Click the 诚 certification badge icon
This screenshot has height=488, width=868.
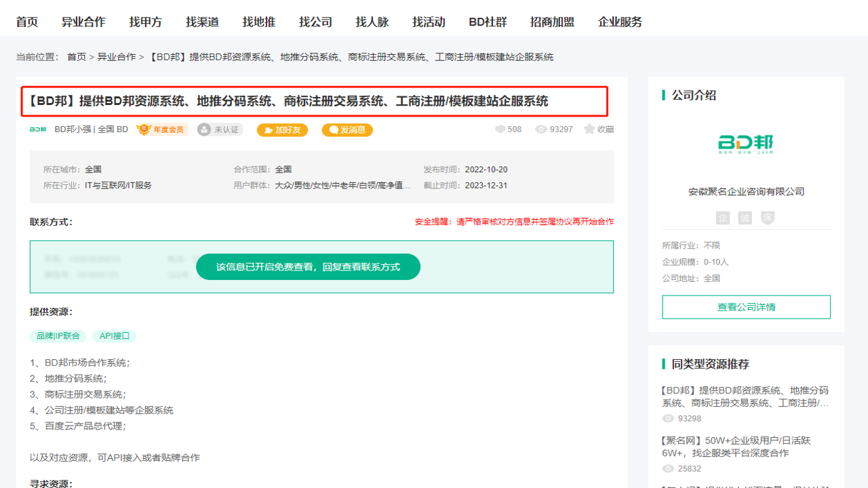[745, 218]
